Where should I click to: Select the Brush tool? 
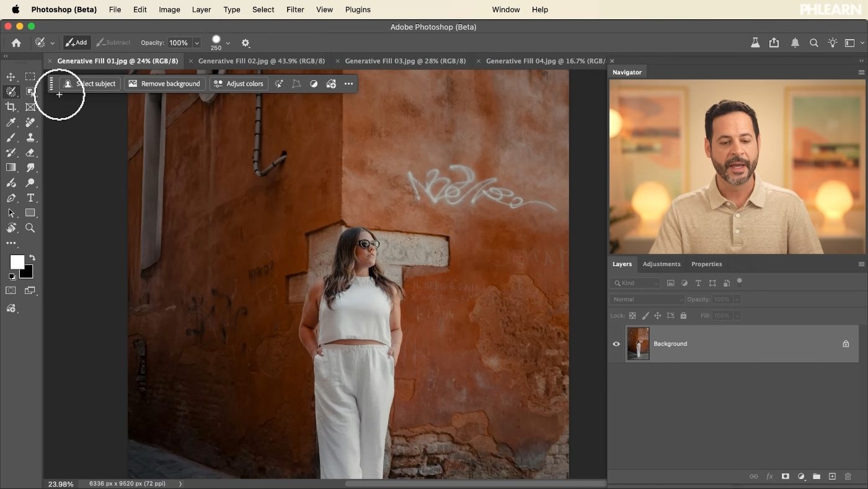tap(11, 138)
